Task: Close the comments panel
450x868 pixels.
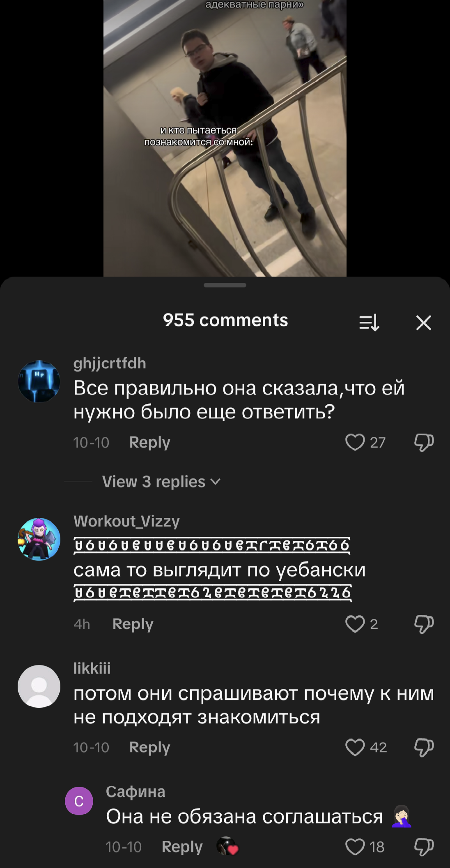Action: coord(423,323)
